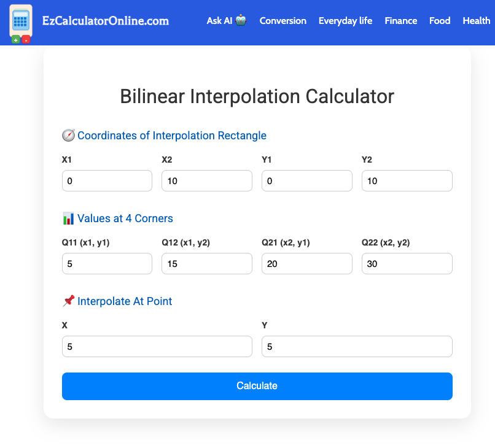Open the Conversion navigation menu
Screen dimensions: 495x448
[283, 20]
